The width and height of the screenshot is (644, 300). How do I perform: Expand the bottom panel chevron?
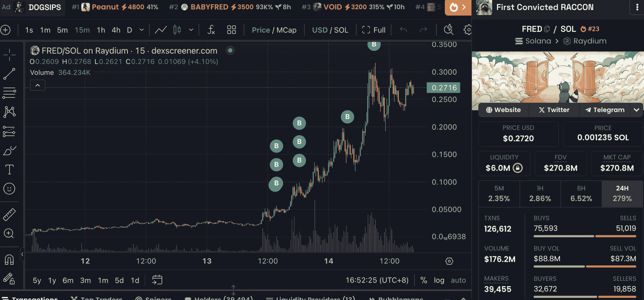point(463,298)
